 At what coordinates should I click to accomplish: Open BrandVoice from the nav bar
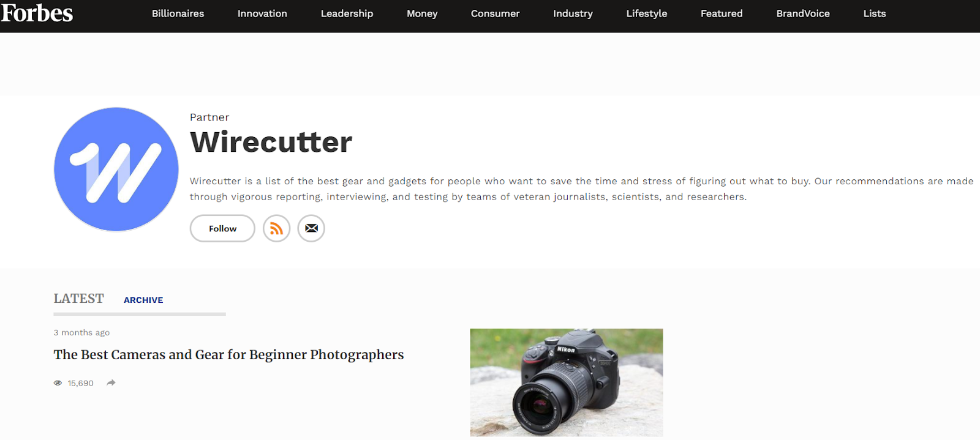click(x=803, y=13)
